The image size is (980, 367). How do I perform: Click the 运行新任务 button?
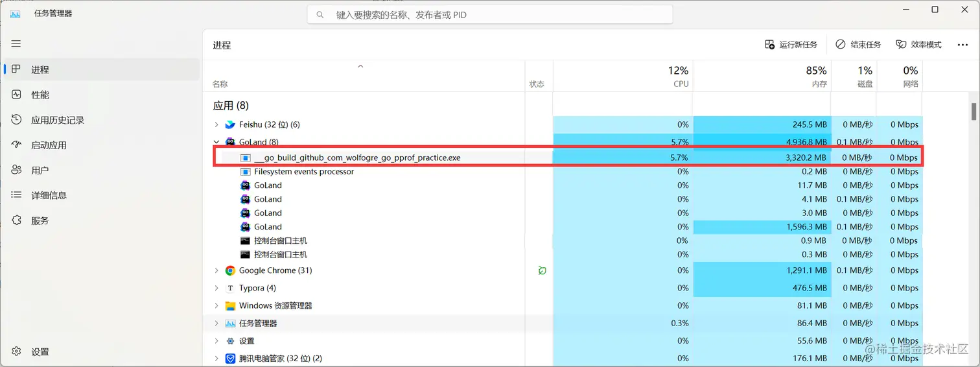pos(791,45)
